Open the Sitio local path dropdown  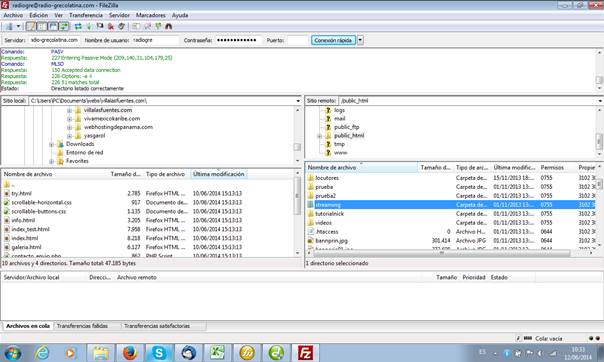tap(298, 101)
